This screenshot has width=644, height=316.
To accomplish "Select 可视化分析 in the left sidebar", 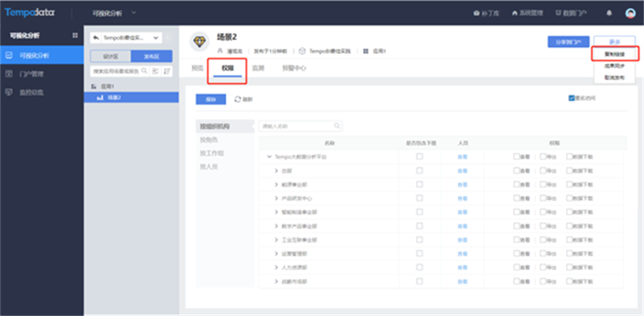I will tap(42, 55).
